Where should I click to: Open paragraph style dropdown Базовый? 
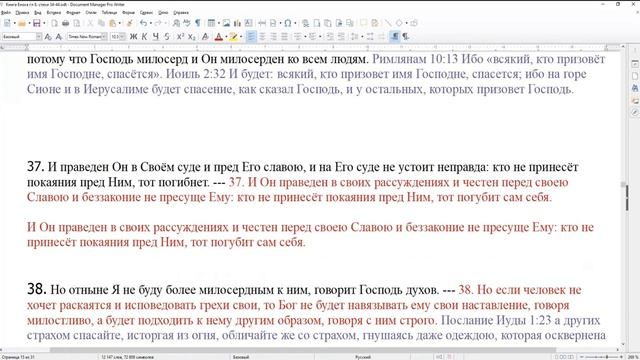39,37
